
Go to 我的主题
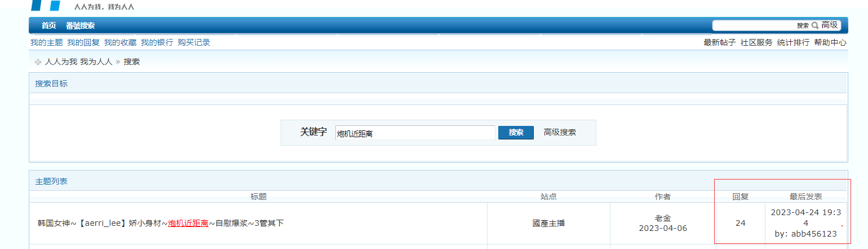(x=46, y=42)
